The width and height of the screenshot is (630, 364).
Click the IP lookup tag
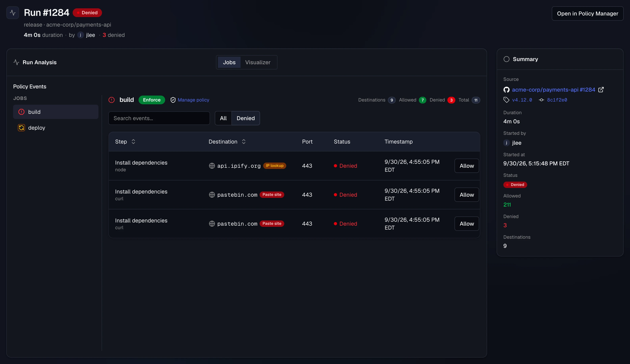[x=275, y=166]
